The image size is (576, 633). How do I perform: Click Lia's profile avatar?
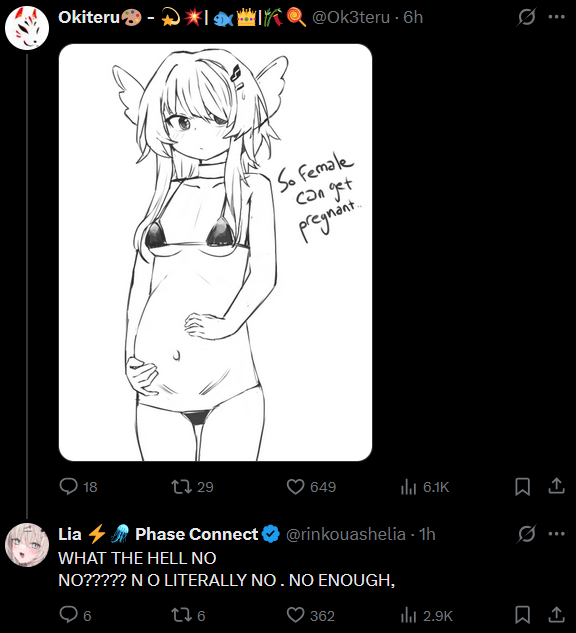[x=27, y=545]
